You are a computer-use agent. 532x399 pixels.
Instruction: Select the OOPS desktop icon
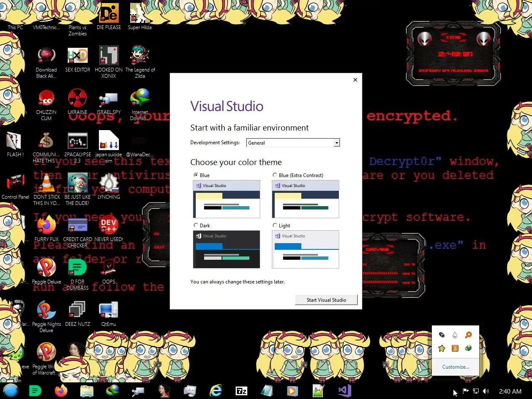pyautogui.click(x=108, y=272)
